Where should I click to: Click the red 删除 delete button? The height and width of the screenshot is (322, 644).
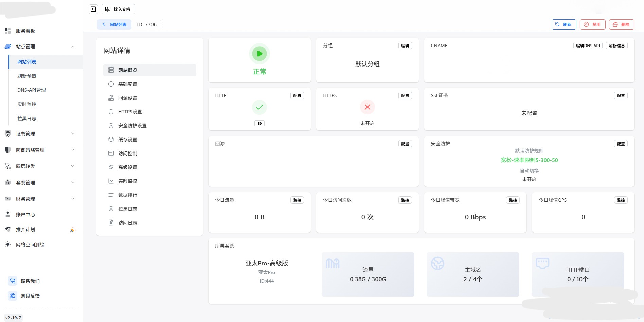[x=621, y=24]
